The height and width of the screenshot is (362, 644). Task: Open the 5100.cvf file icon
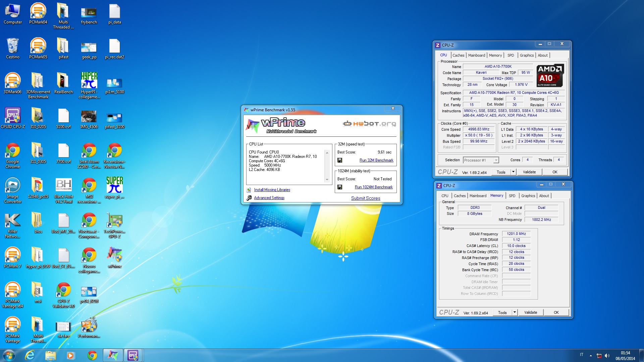point(63,118)
